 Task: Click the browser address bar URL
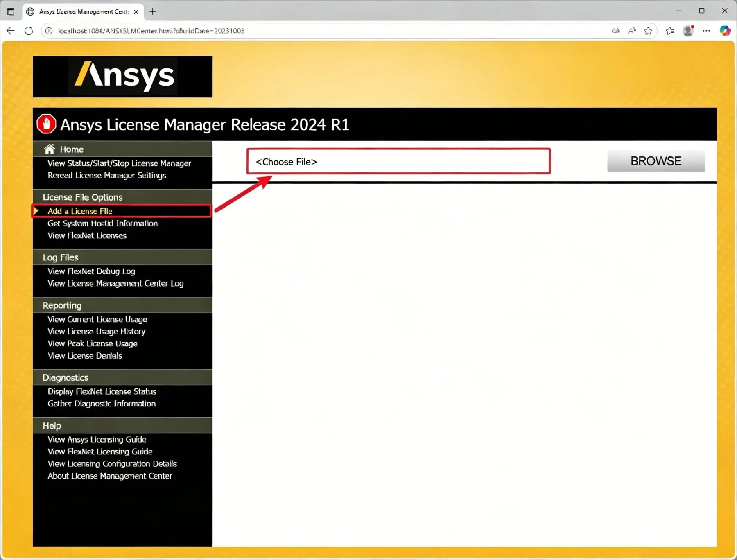[x=151, y=31]
